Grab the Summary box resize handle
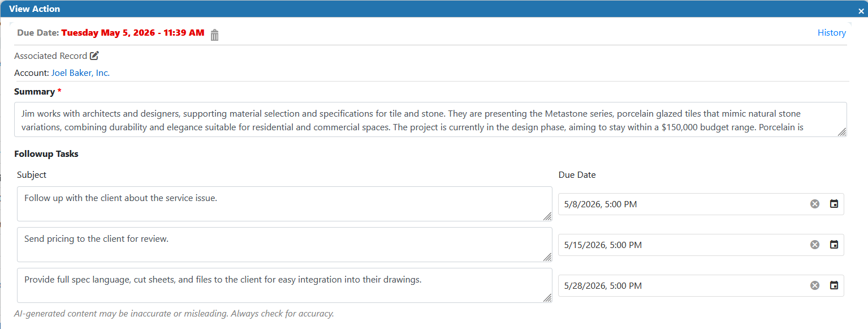Screen dimensions: 868x329 tap(841, 132)
